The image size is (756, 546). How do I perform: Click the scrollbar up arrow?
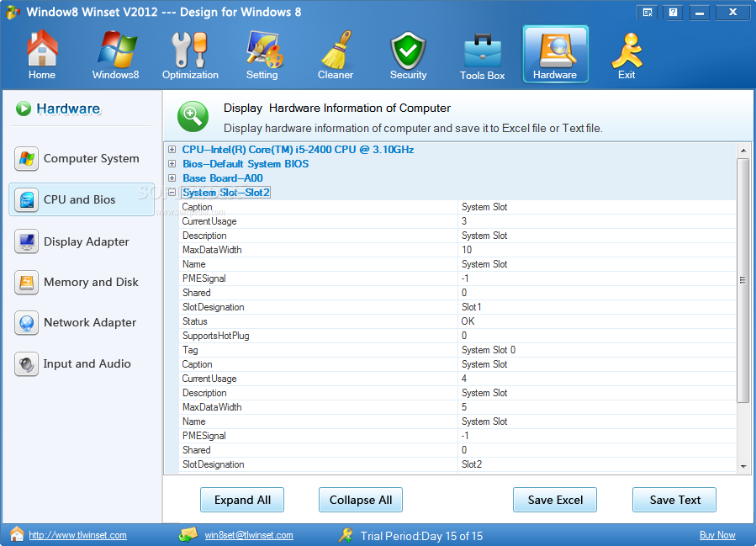click(x=743, y=151)
